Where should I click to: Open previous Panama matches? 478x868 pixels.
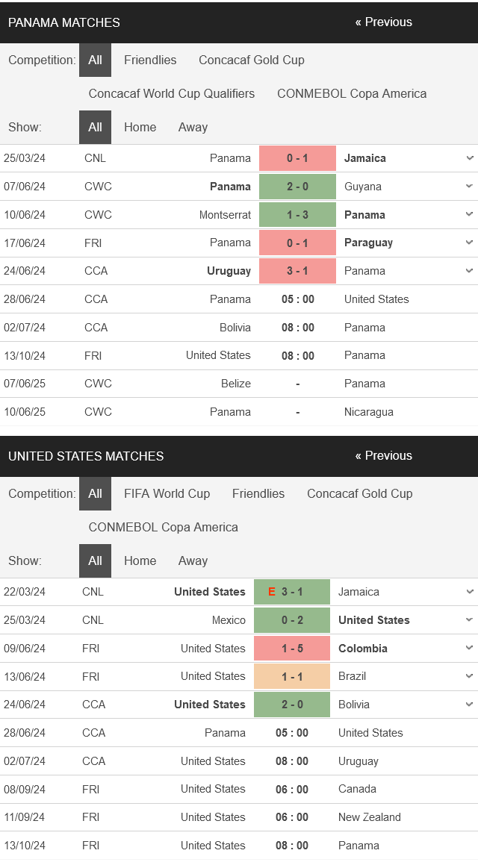click(x=383, y=22)
